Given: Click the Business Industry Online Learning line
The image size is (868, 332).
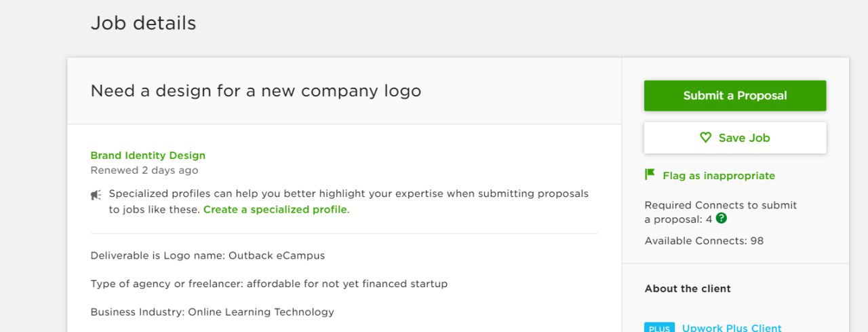Looking at the screenshot, I should pyautogui.click(x=212, y=312).
